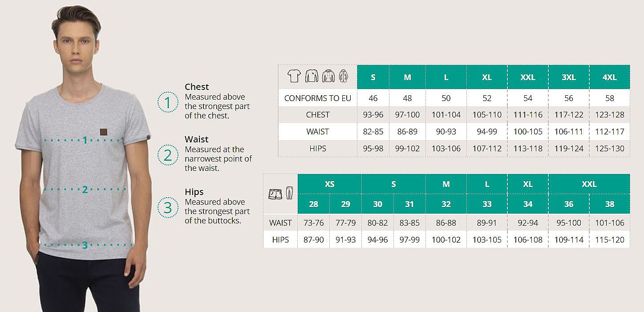
Task: Click the 123-128 chest cell
Action: [x=609, y=115]
